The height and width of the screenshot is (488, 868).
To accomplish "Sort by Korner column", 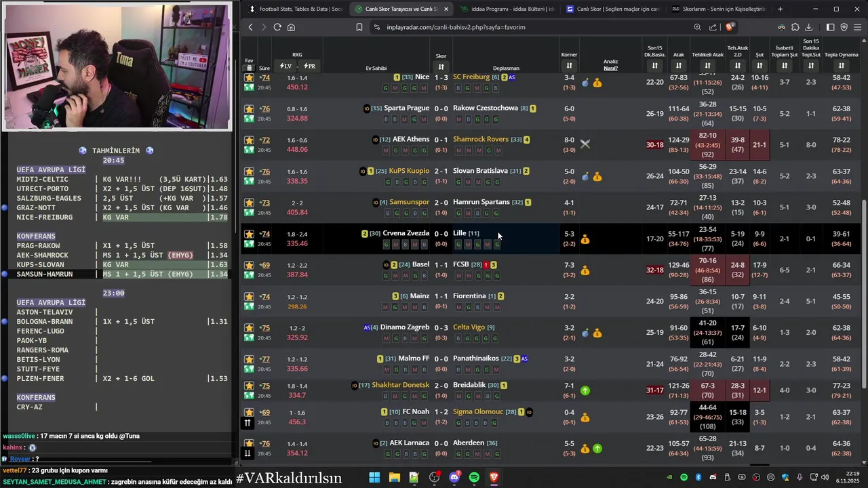I will pos(569,66).
